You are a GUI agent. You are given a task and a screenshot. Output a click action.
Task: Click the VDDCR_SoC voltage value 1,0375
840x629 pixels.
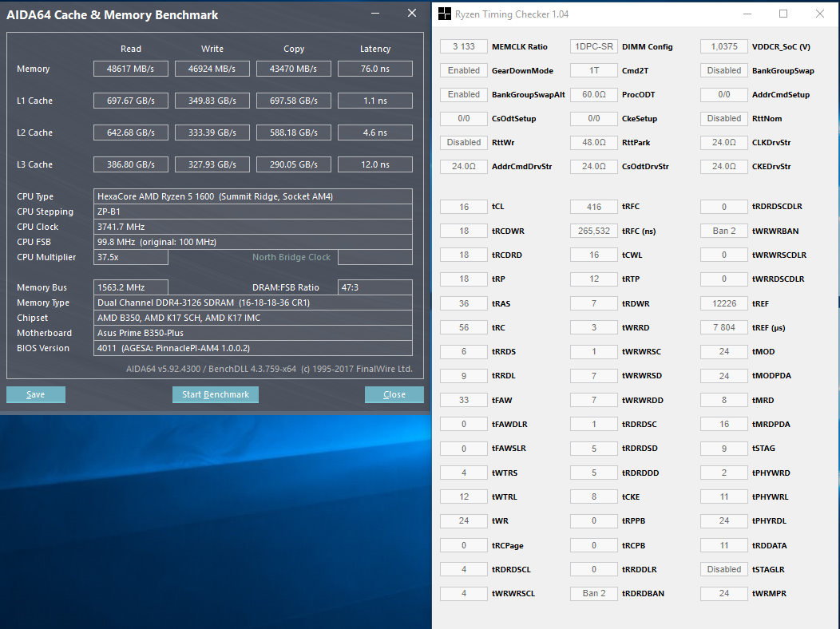pyautogui.click(x=723, y=46)
